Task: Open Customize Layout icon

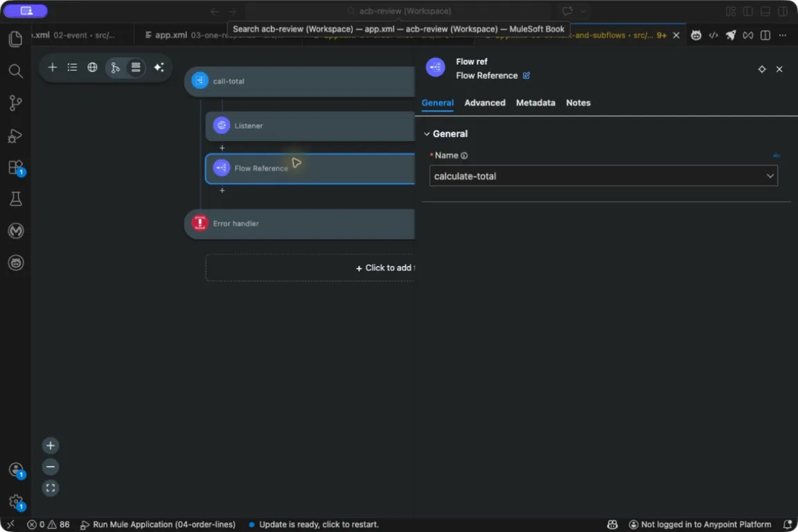Action: point(730,11)
